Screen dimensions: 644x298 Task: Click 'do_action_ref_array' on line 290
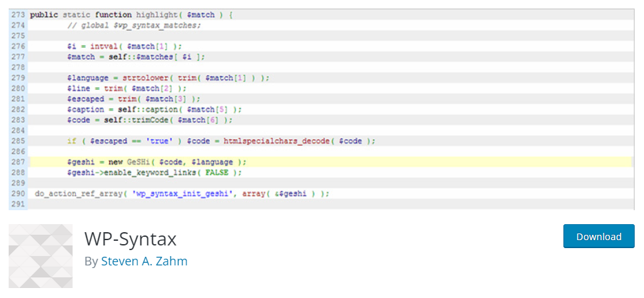(x=79, y=194)
